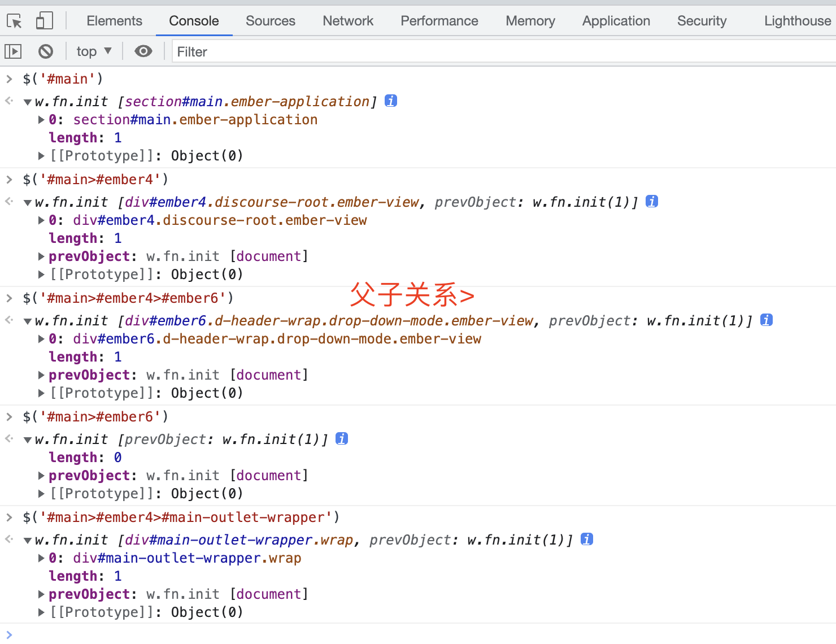This screenshot has width=836, height=644.
Task: Click the info badge after section#main.ember-application
Action: tap(391, 101)
